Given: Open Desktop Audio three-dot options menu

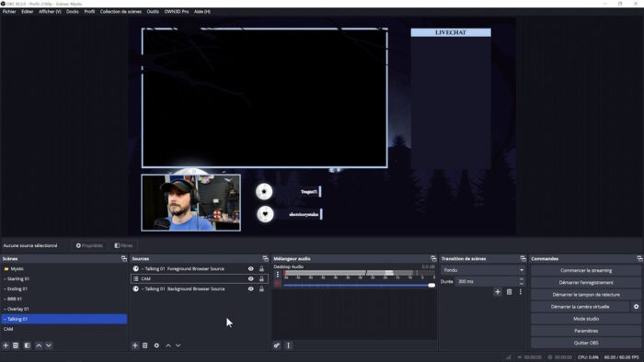Looking at the screenshot, I should coord(278,275).
